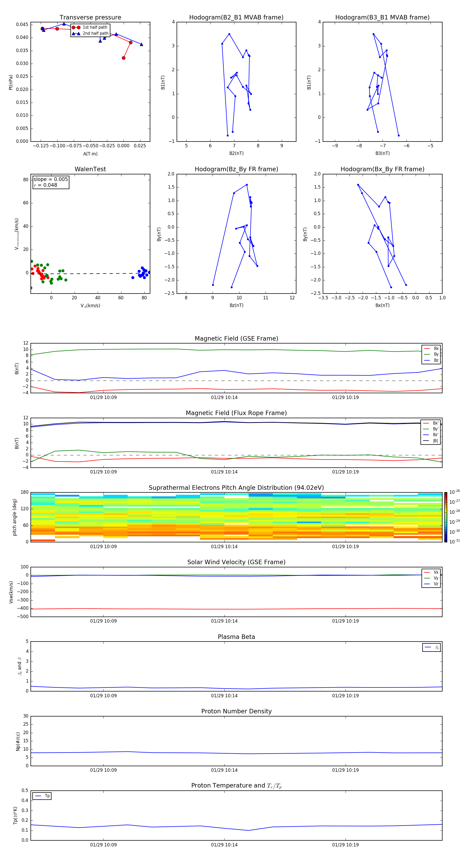Click the "B3(nT)" x-axis label
Screen dimensions: 473x868
point(382,153)
